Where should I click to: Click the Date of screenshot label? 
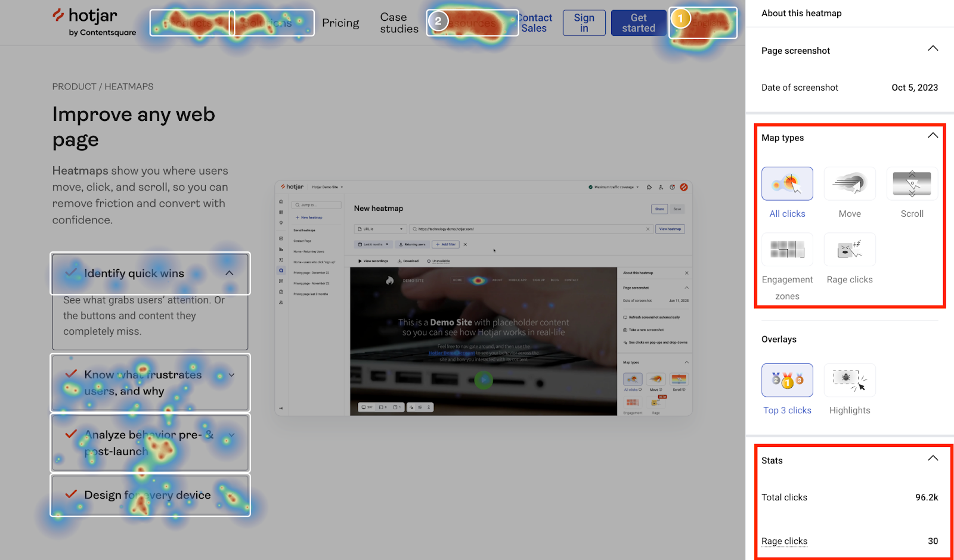800,88
